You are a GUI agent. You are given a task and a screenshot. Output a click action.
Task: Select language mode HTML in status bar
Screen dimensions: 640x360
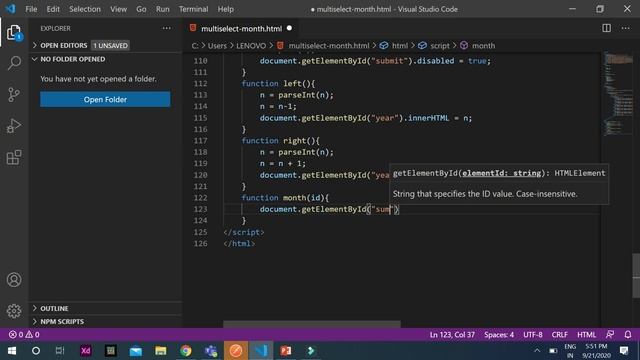[587, 335]
